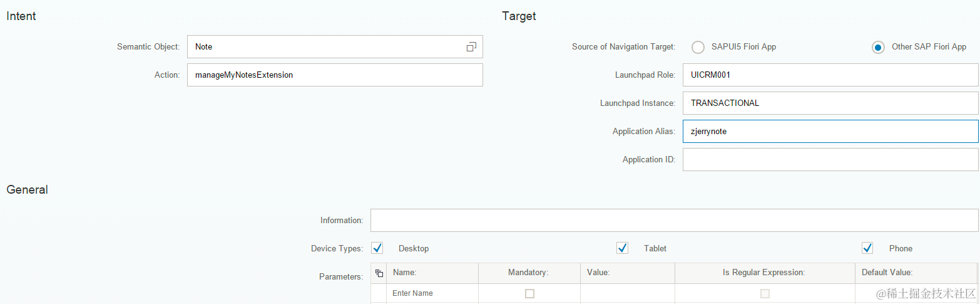Uncheck the Desktop device type checkbox
This screenshot has height=304, width=980.
[377, 248]
